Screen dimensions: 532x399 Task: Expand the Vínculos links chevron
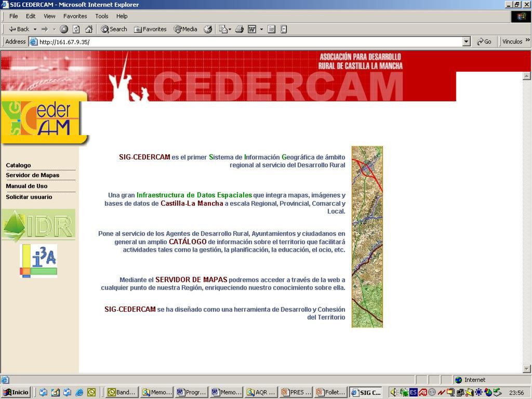[528, 41]
